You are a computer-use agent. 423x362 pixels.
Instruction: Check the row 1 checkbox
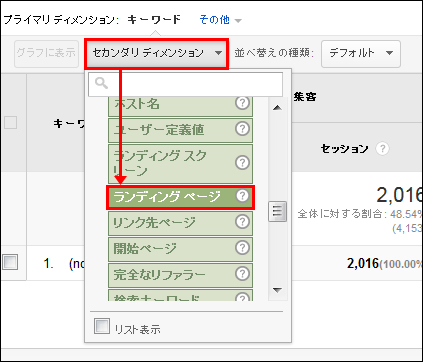tap(10, 262)
